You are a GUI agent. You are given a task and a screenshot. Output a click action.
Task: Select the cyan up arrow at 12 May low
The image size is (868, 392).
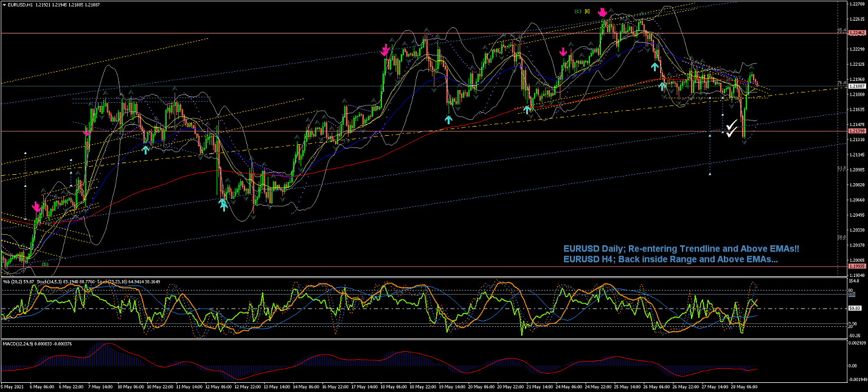(x=223, y=205)
